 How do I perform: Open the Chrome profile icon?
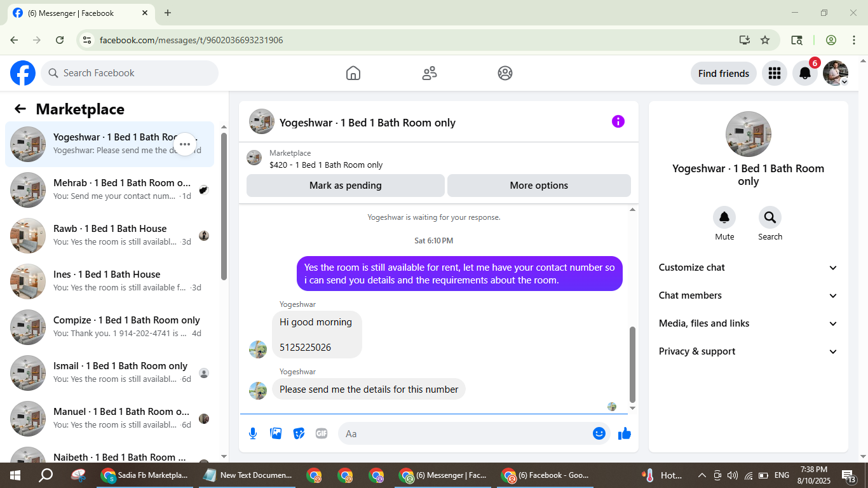[x=831, y=40]
